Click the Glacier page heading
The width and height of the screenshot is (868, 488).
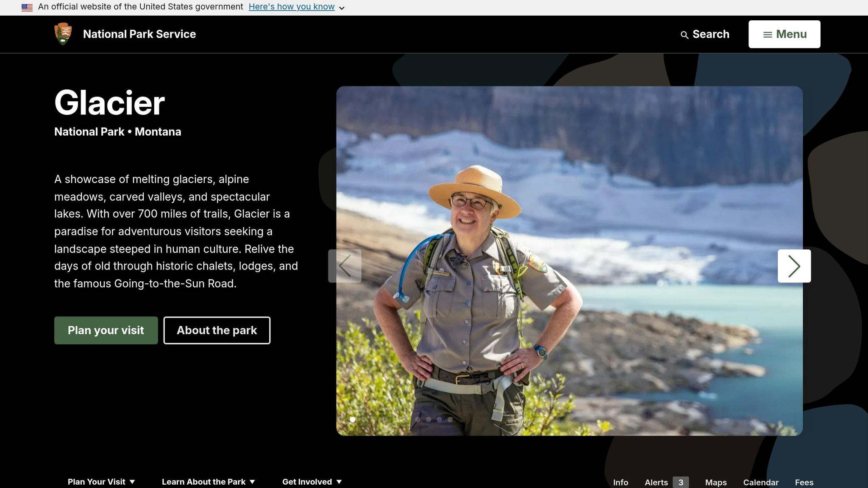[x=109, y=103]
